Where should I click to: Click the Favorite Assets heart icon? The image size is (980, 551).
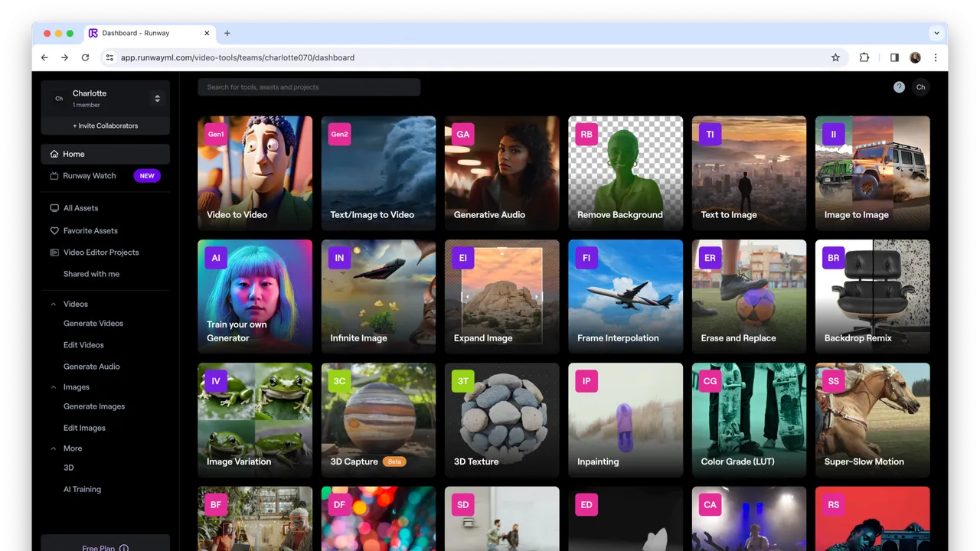54,230
